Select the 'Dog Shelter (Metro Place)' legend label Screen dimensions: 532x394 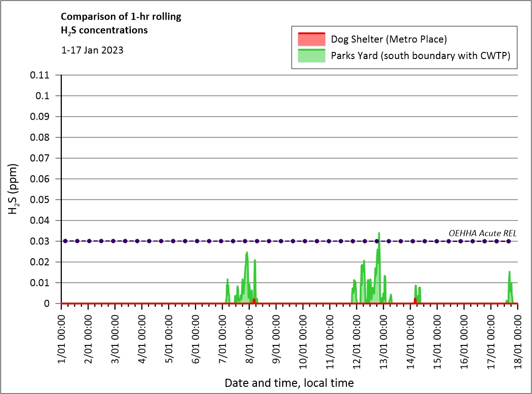(389, 39)
